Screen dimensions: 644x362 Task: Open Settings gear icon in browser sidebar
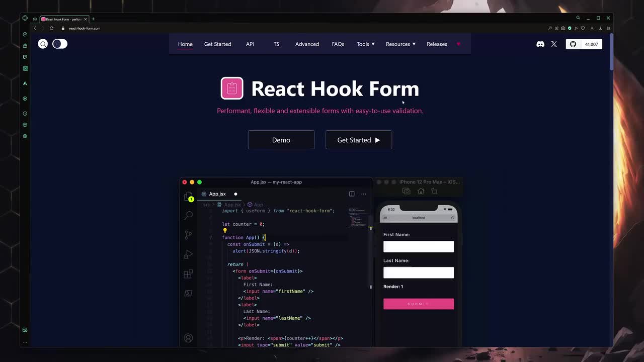(25, 136)
